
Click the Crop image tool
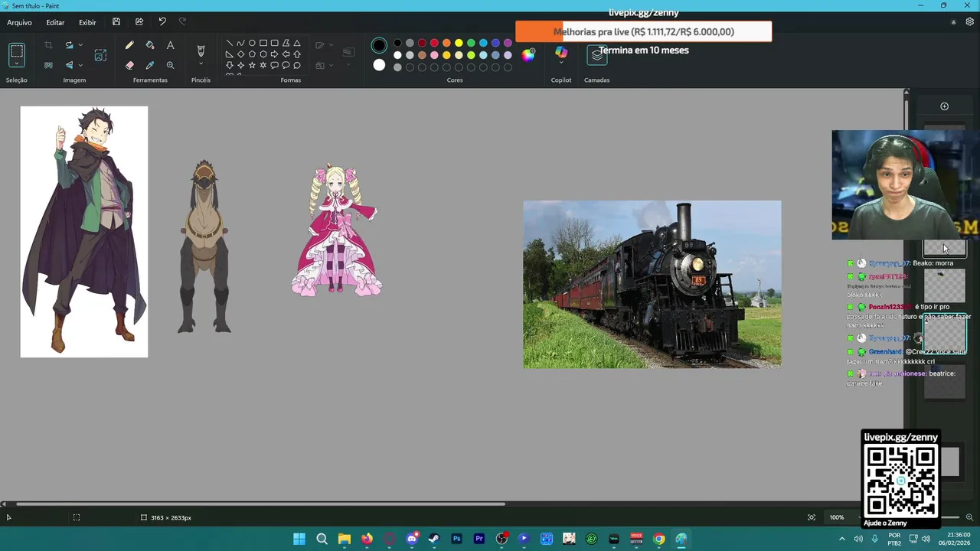pos(48,45)
